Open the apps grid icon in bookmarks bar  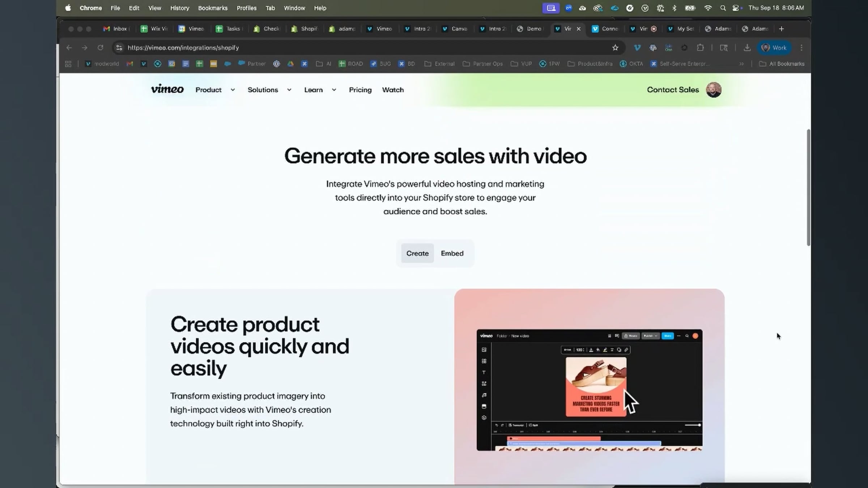tap(68, 64)
